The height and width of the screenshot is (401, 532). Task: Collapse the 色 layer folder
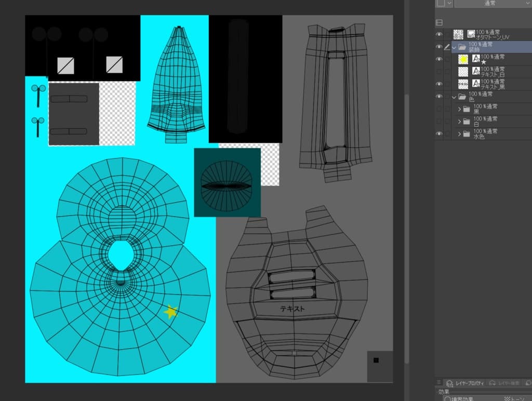(x=454, y=97)
